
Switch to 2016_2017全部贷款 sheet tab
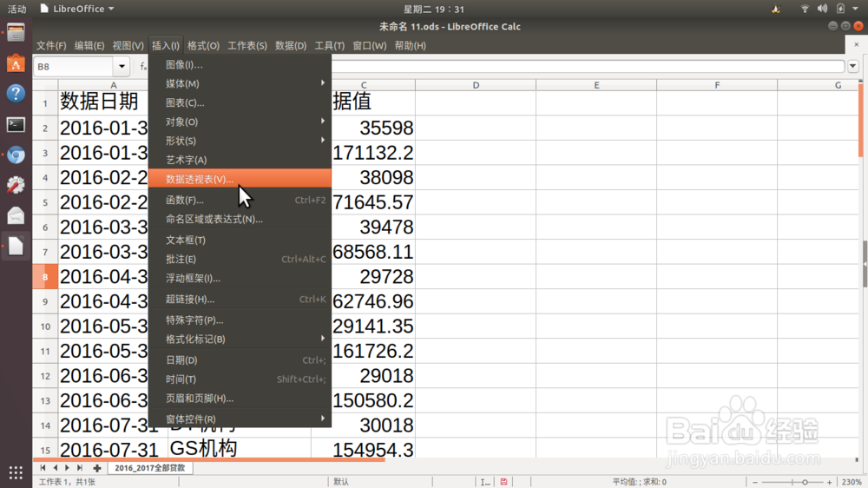click(x=149, y=468)
